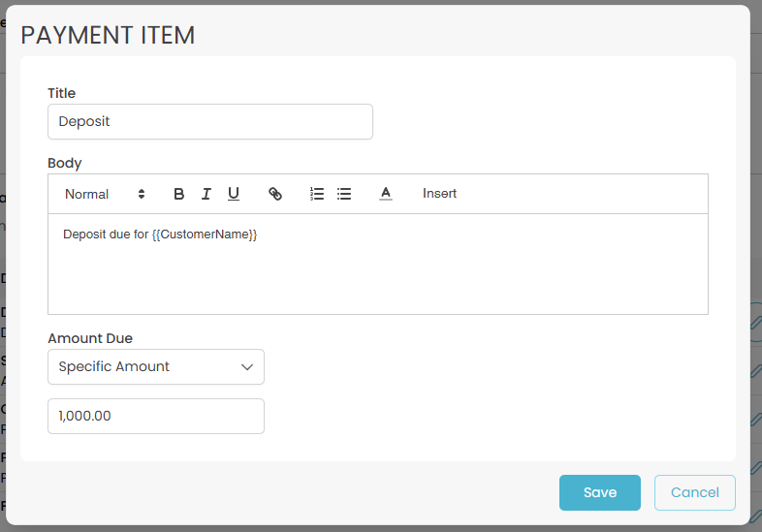The image size is (762, 532).
Task: Start a numbered list in Body
Action: point(316,194)
